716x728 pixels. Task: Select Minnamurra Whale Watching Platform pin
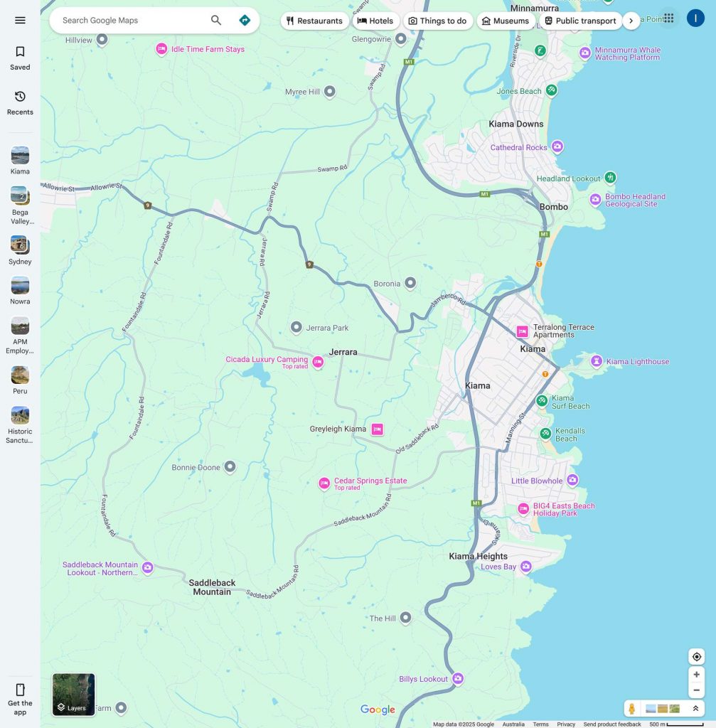585,53
